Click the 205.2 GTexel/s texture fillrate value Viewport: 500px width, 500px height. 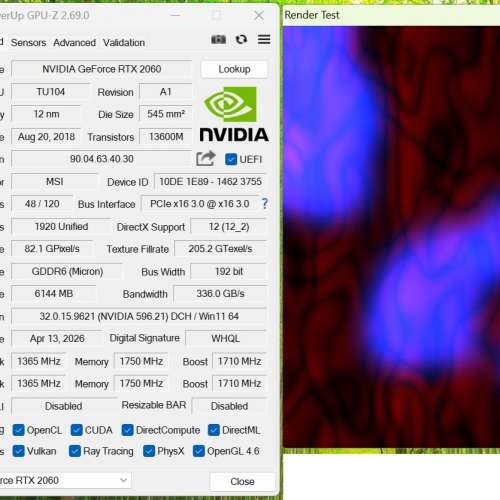(220, 249)
